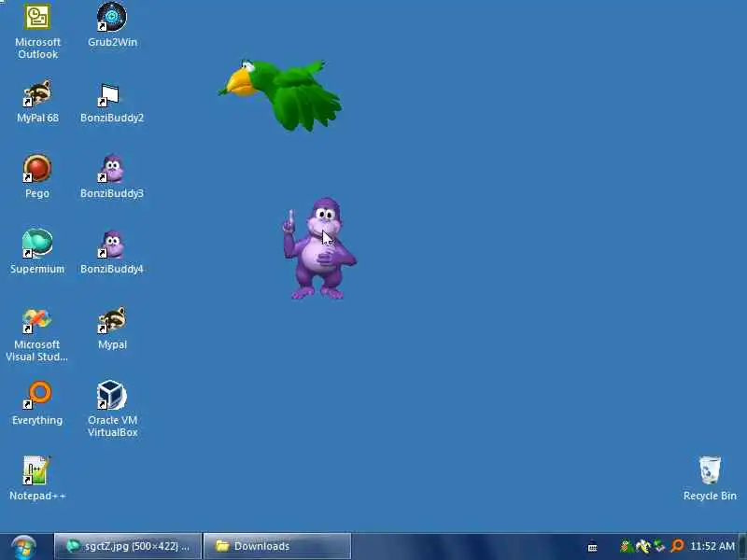Click the green parrot tray icon
The width and height of the screenshot is (747, 560).
[x=627, y=546]
